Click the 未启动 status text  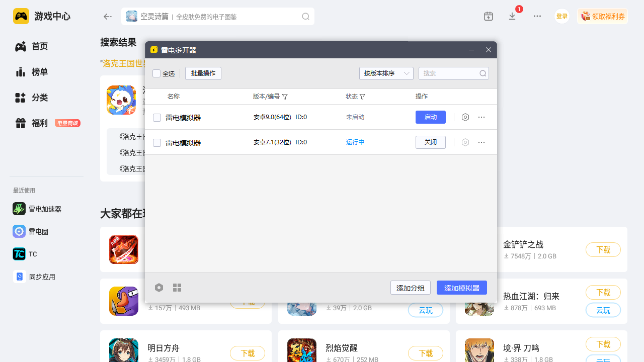pos(355,117)
